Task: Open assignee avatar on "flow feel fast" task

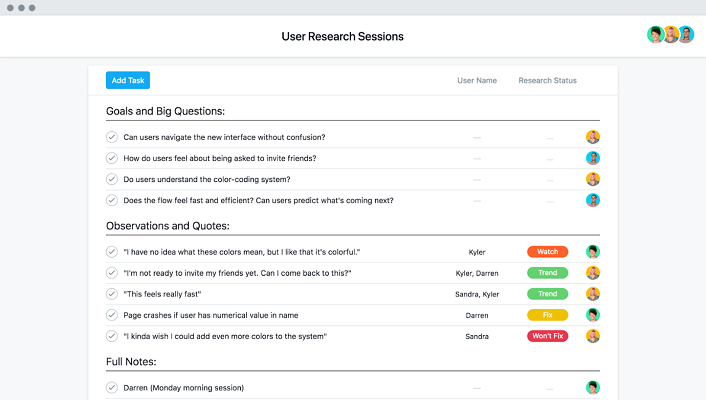Action: (593, 200)
